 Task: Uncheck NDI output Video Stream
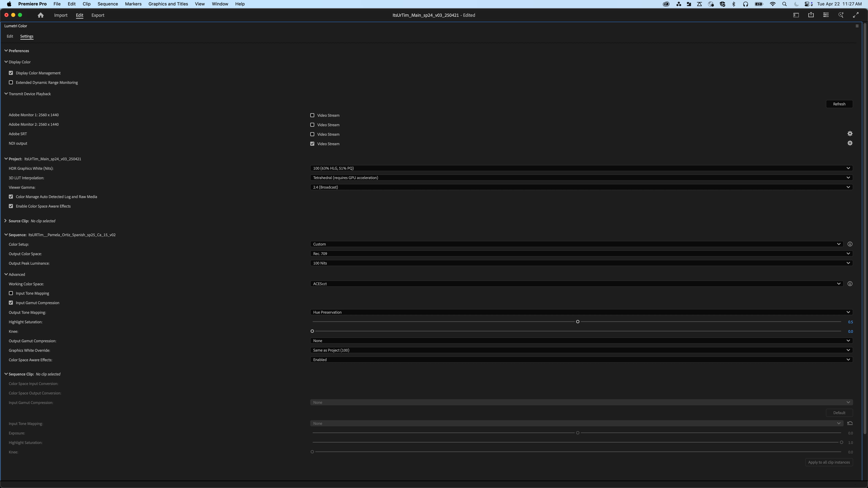pyautogui.click(x=312, y=144)
